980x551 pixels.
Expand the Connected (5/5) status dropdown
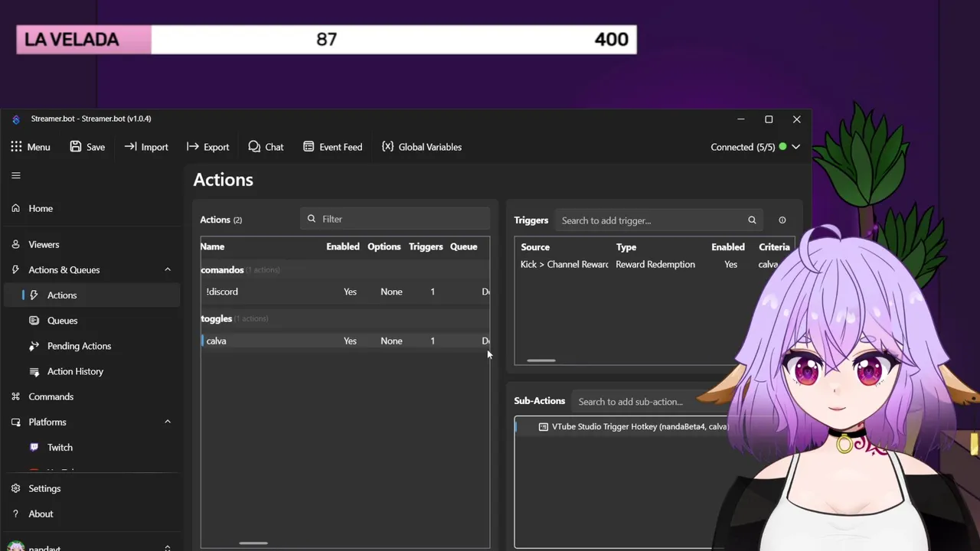[x=796, y=147]
